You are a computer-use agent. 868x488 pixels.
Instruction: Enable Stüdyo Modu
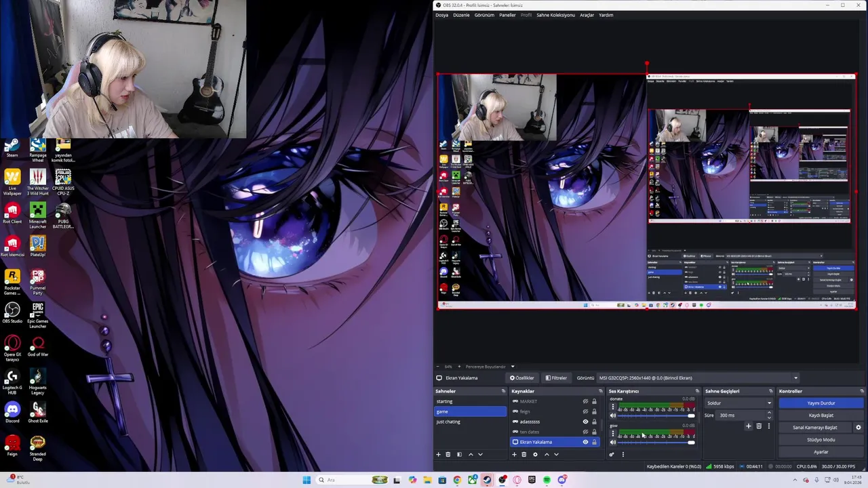coord(821,440)
